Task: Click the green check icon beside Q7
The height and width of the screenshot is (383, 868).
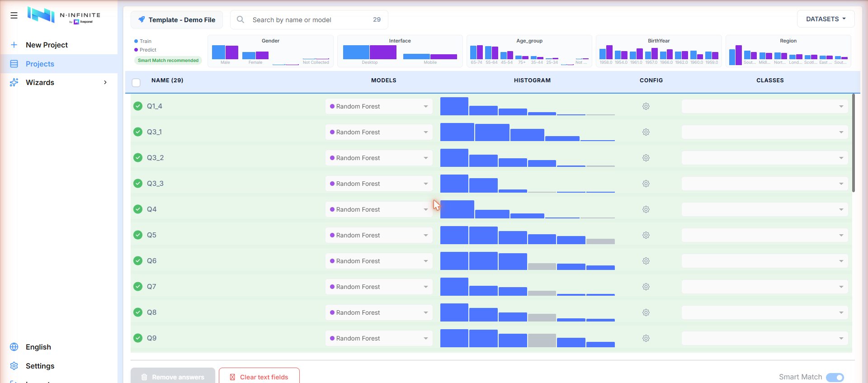Action: point(138,287)
